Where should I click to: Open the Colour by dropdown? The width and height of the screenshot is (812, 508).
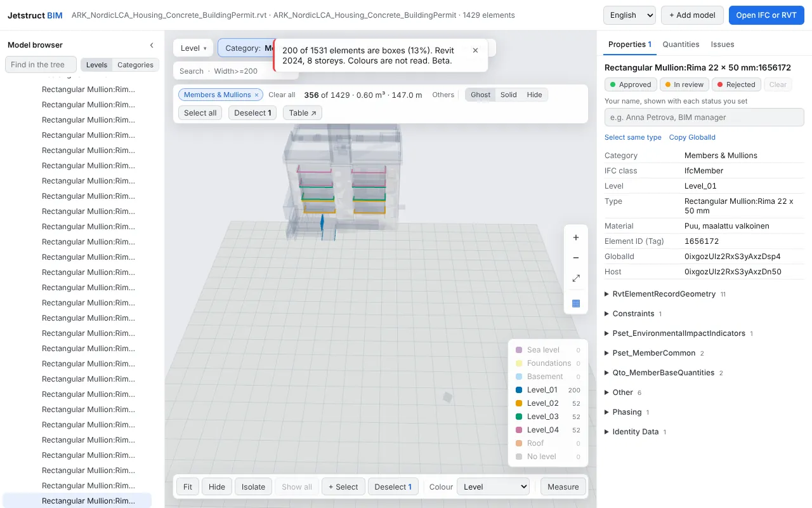pyautogui.click(x=493, y=487)
